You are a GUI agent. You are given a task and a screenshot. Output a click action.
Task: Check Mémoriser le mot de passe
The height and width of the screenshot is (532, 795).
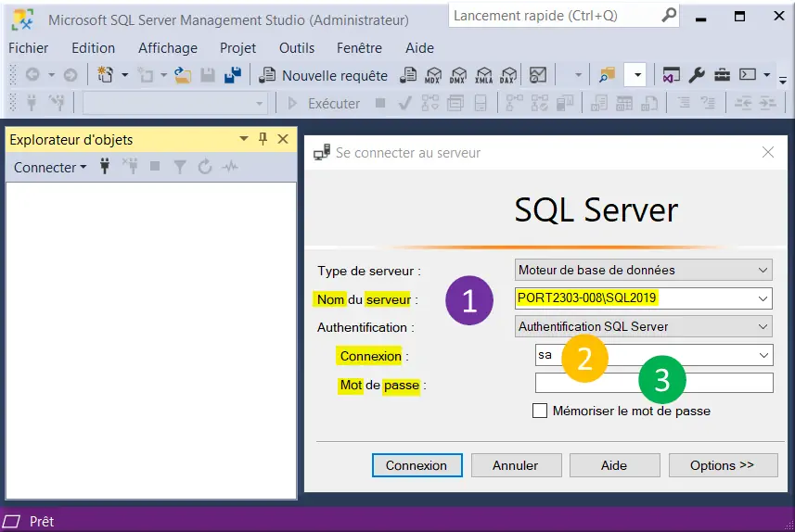[540, 411]
